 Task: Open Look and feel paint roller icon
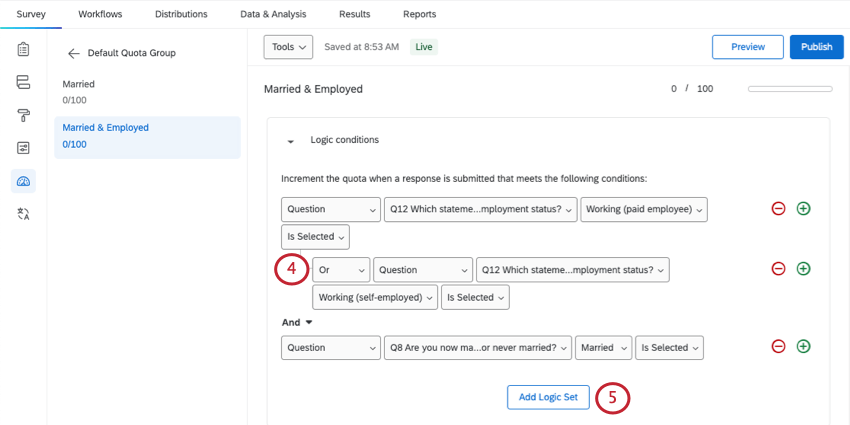(x=24, y=115)
